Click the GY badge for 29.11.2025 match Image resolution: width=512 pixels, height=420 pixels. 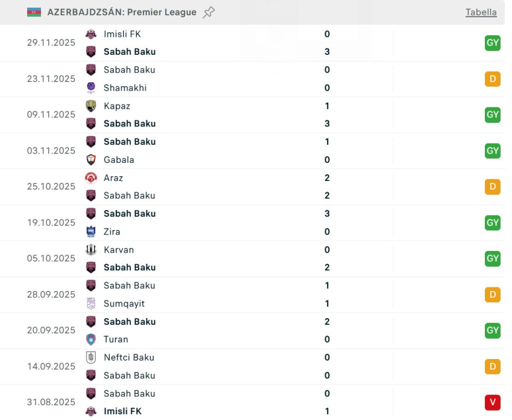point(493,43)
